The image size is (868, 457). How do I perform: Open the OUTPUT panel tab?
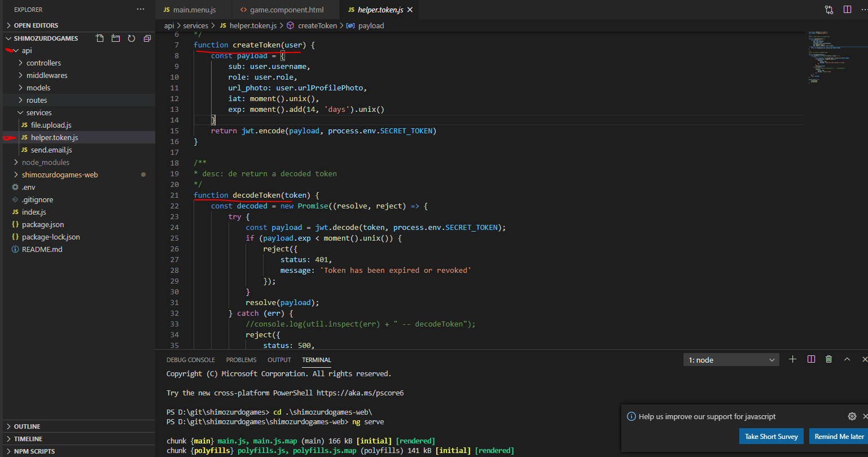279,360
